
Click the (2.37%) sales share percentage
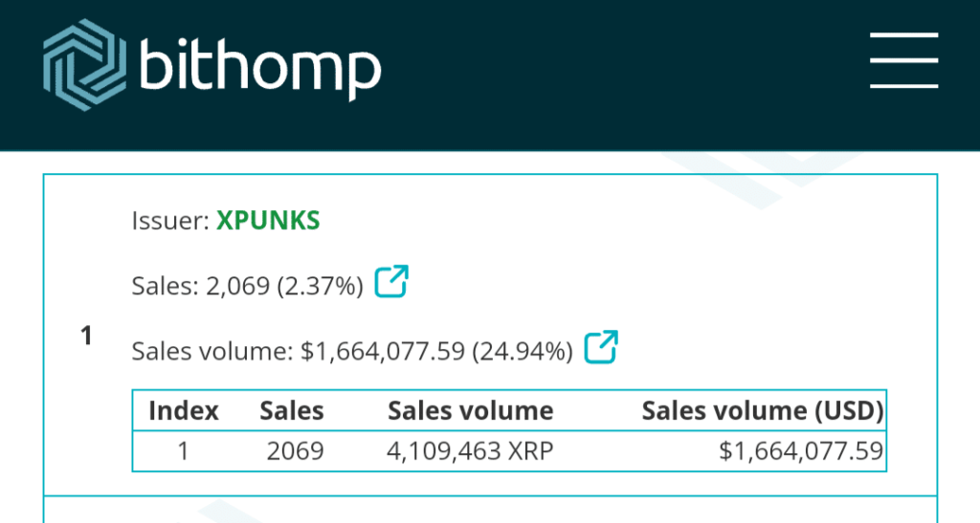320,286
